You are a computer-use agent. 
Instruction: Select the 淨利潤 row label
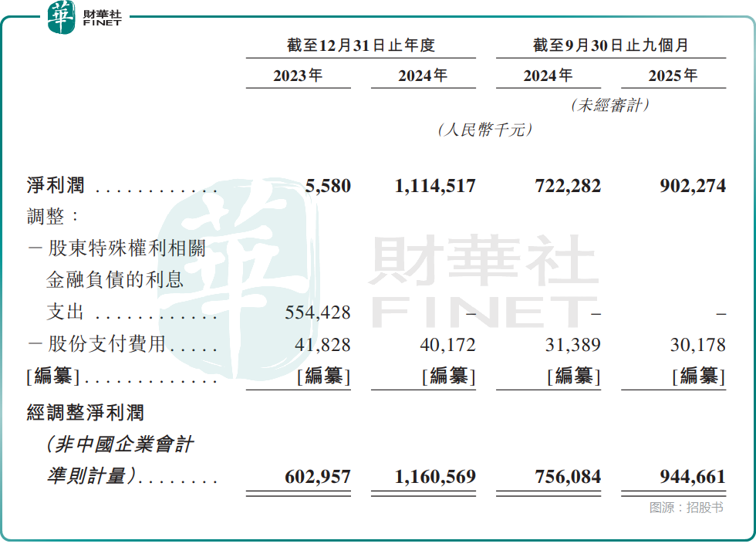click(x=56, y=186)
